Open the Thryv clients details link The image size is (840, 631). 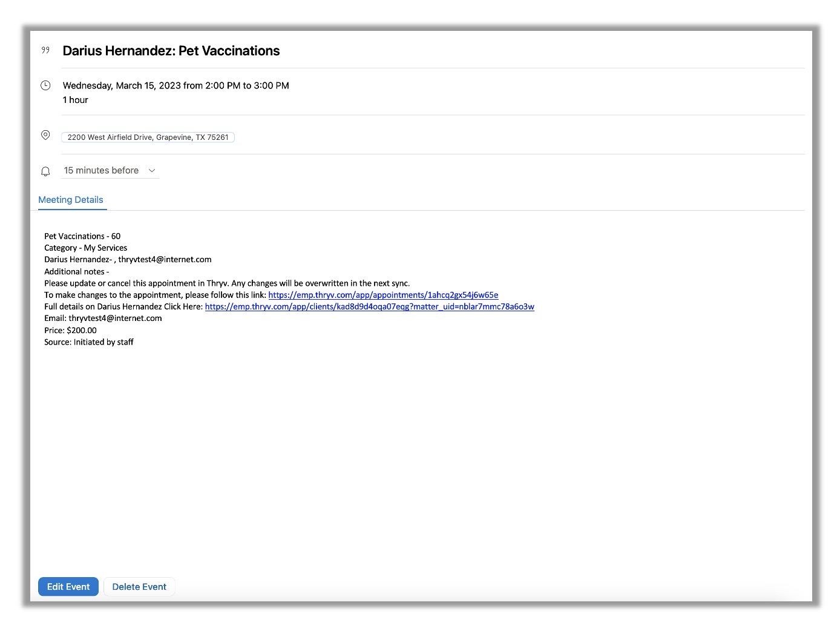point(370,306)
